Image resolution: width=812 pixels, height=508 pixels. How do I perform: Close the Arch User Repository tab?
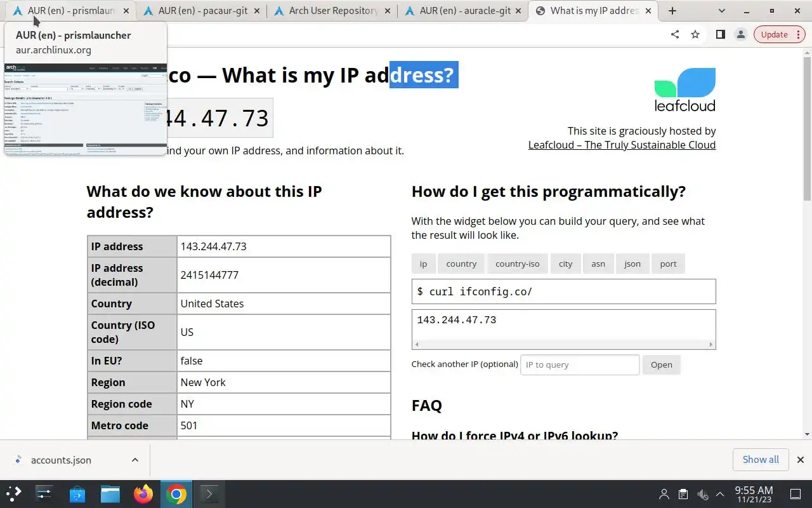point(387,11)
